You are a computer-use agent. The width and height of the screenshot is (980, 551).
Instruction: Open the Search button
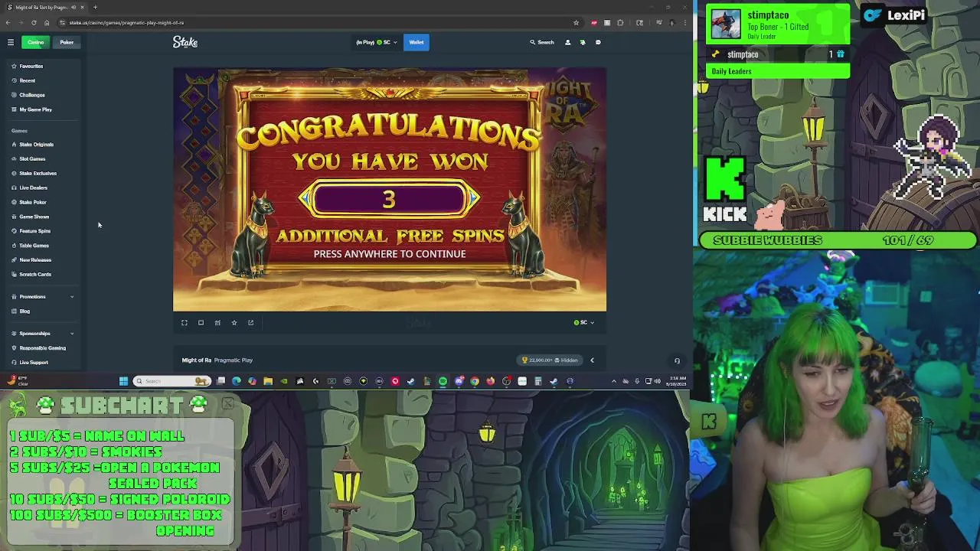point(542,42)
